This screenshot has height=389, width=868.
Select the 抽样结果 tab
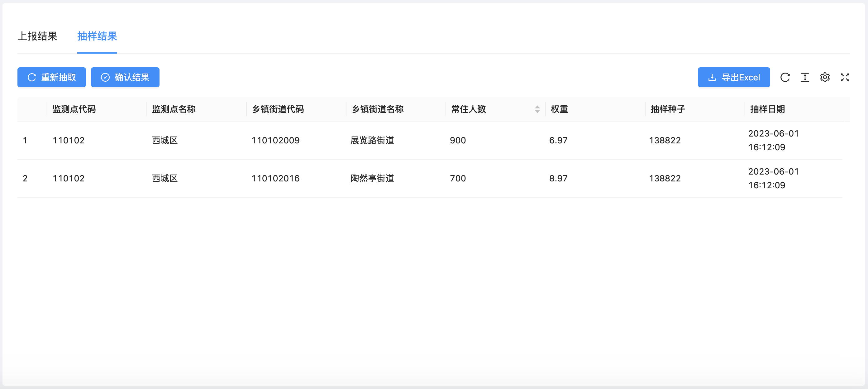pyautogui.click(x=97, y=36)
